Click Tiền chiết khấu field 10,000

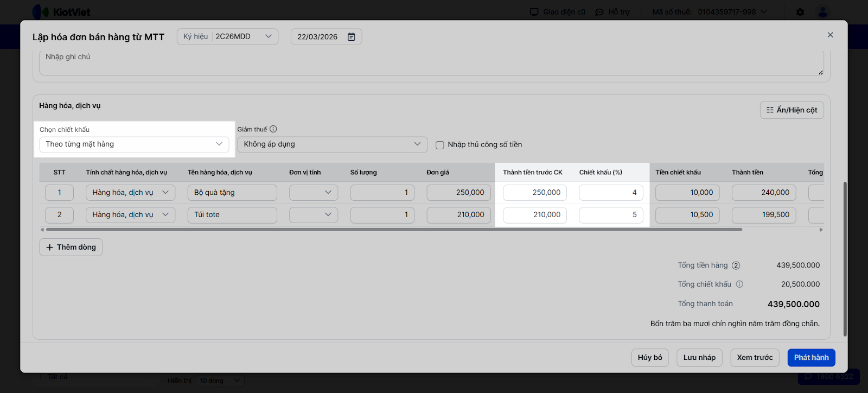688,193
